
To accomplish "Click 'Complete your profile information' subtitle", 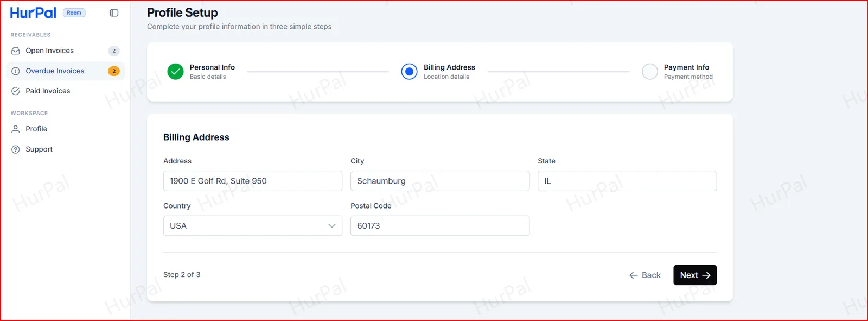I will [239, 27].
